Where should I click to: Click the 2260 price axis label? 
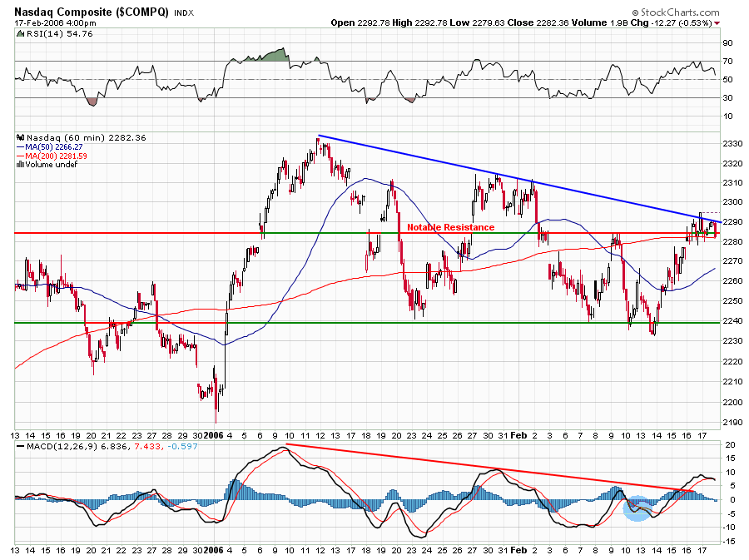pos(732,280)
